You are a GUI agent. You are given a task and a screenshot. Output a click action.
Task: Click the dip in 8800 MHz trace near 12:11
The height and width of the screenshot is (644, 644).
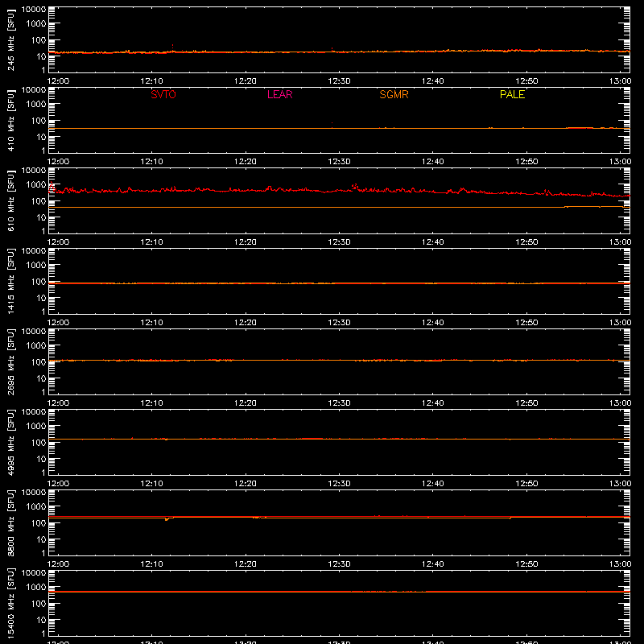click(x=167, y=519)
